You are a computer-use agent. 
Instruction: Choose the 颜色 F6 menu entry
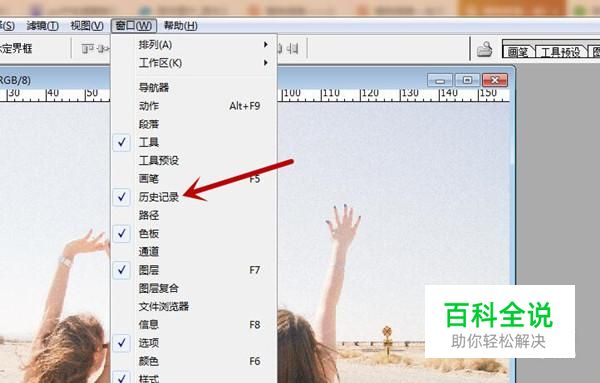coord(194,361)
